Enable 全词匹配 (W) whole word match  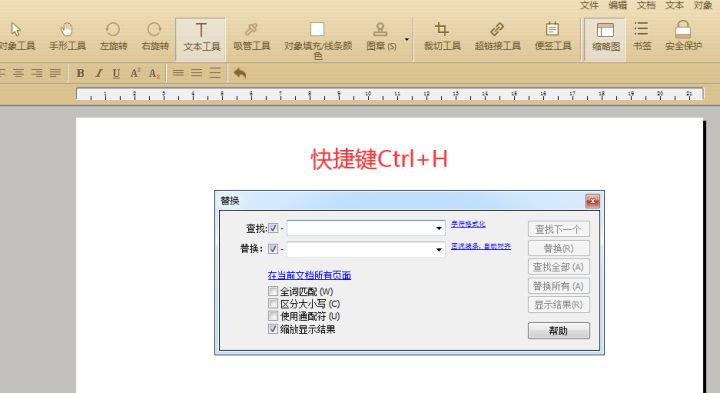(273, 291)
